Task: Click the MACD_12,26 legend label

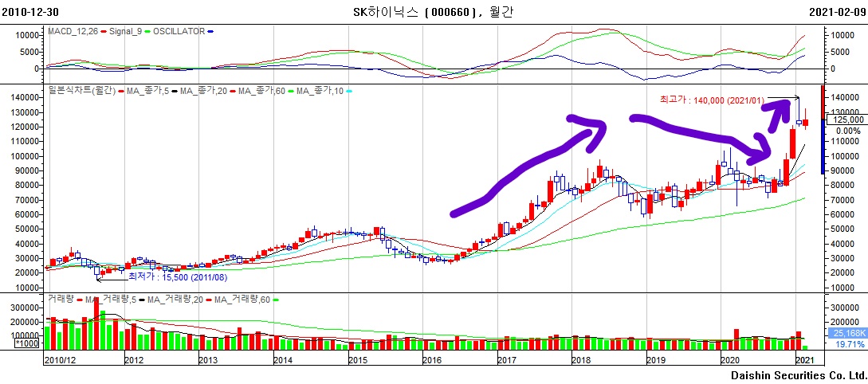Action: 73,32
